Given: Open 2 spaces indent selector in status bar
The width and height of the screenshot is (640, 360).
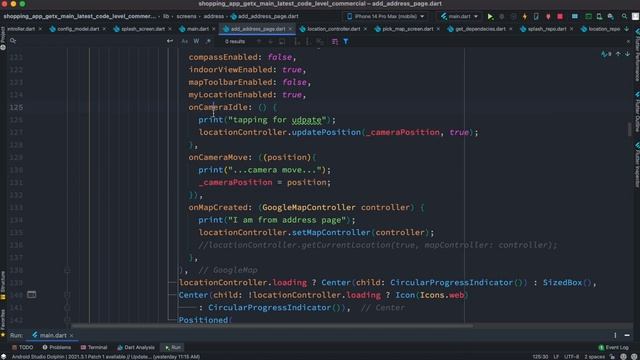Looking at the screenshot, I should [594, 357].
